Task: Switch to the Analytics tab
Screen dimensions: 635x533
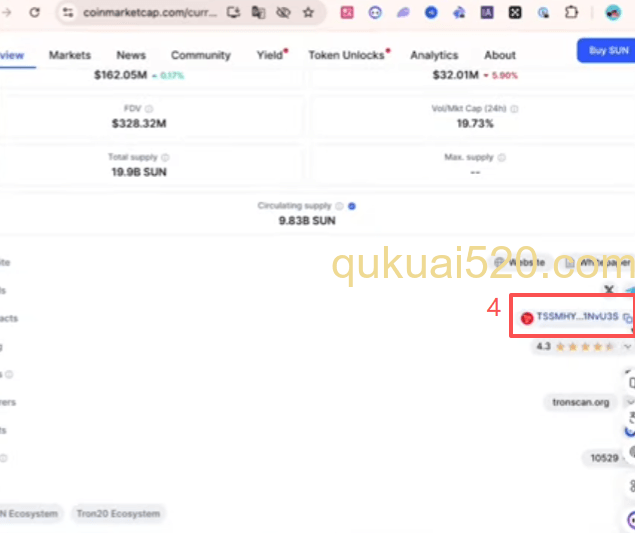Action: [434, 55]
